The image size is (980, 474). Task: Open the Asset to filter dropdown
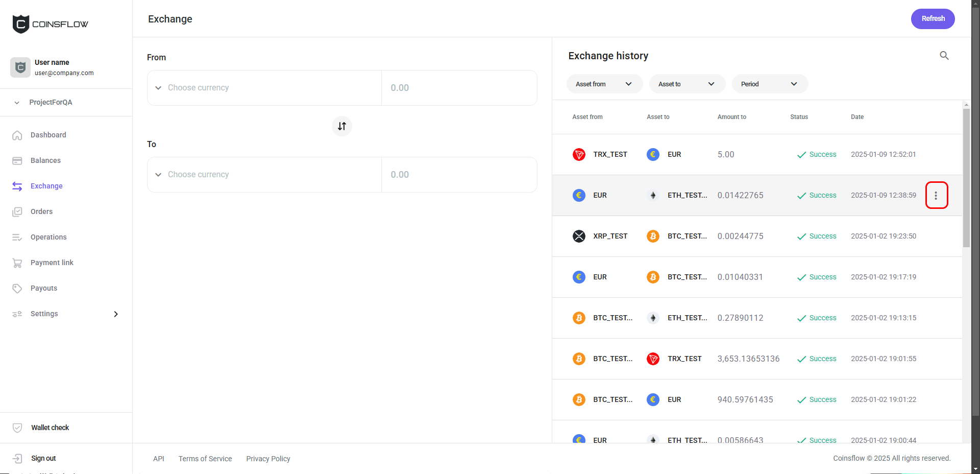pyautogui.click(x=687, y=84)
